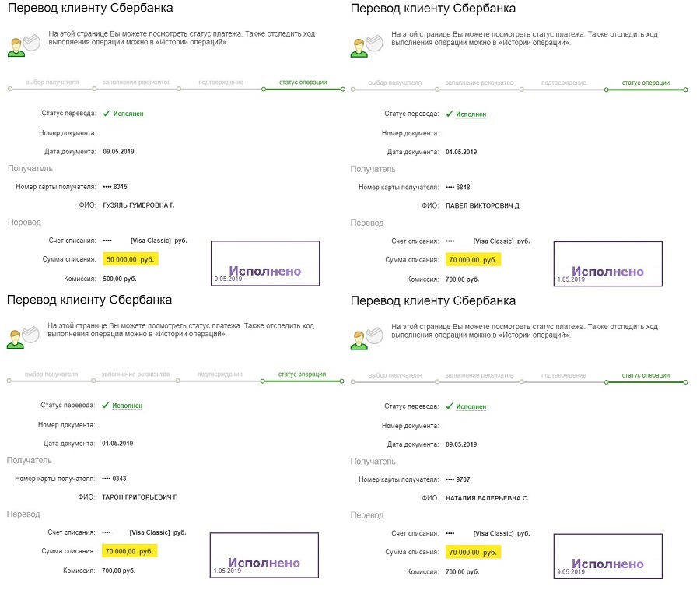Open the Исполнен status link for ГУЗЯЛЬ ГУМЕРОВНА transfer

(128, 114)
